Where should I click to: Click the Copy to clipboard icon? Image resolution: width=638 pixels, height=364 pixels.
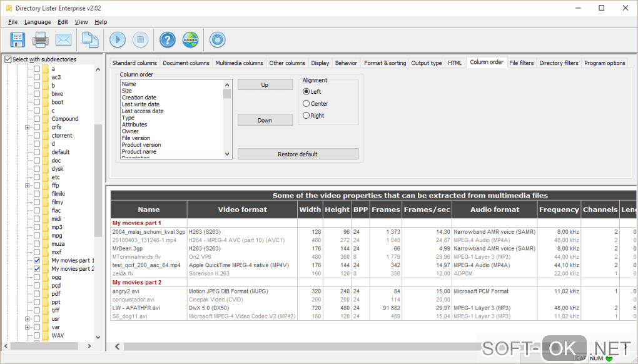click(x=91, y=39)
